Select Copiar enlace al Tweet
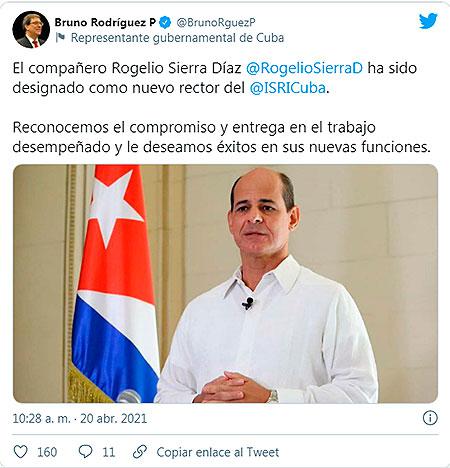Image resolution: width=450 pixels, height=468 pixels. pyautogui.click(x=218, y=452)
